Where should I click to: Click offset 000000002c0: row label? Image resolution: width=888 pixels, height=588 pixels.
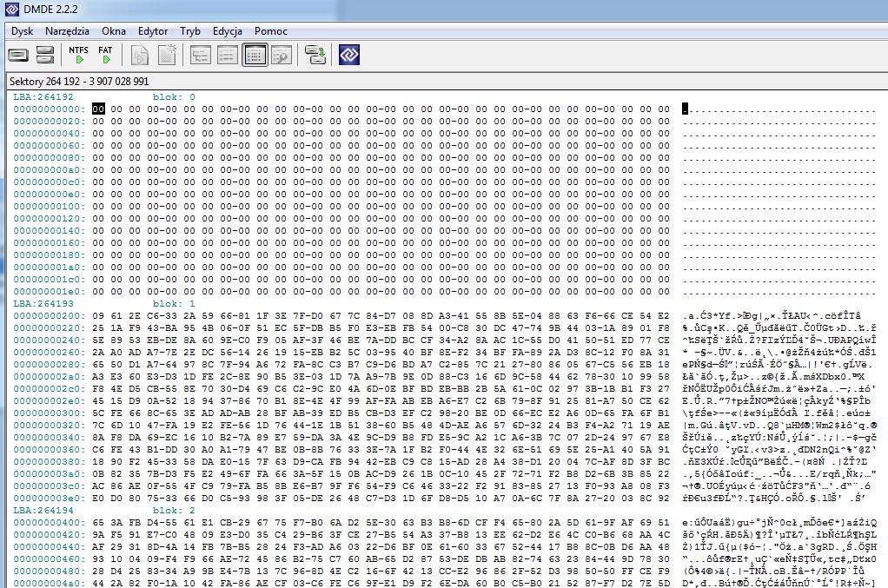[50, 388]
